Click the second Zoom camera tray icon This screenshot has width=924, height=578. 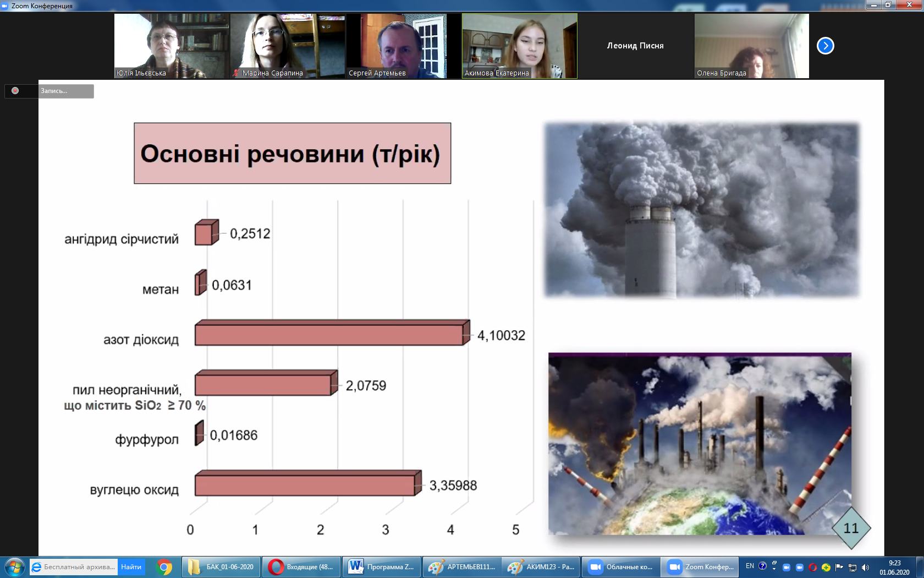click(x=800, y=567)
